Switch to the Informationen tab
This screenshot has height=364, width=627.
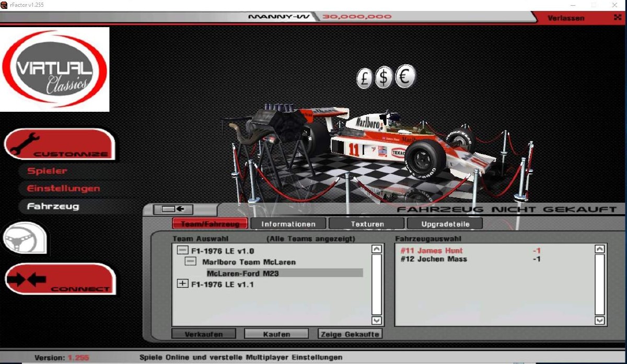pos(288,224)
